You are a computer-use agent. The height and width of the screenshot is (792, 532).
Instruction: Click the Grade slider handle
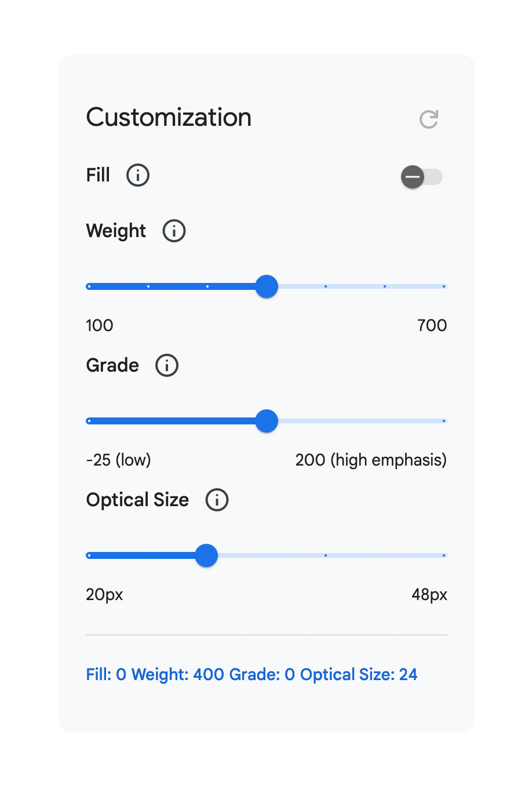click(x=267, y=421)
